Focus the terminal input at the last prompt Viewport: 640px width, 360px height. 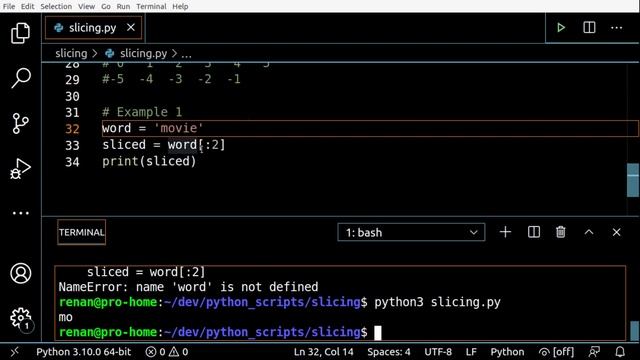[378, 333]
